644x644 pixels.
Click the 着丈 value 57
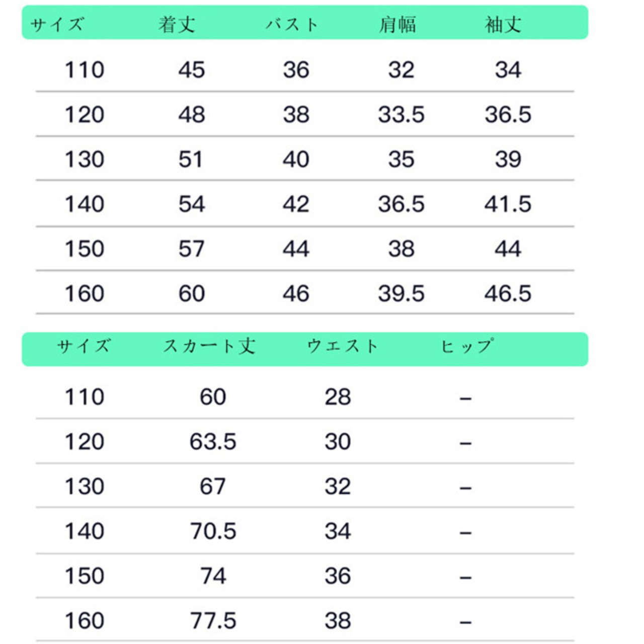(191, 249)
